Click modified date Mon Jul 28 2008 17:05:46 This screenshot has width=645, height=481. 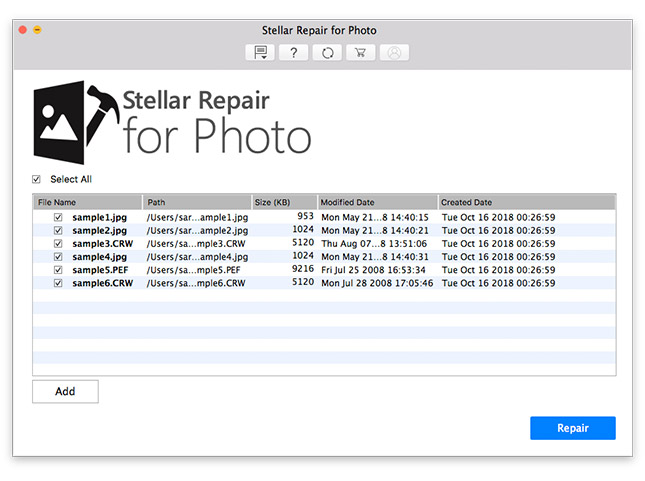[x=377, y=283]
